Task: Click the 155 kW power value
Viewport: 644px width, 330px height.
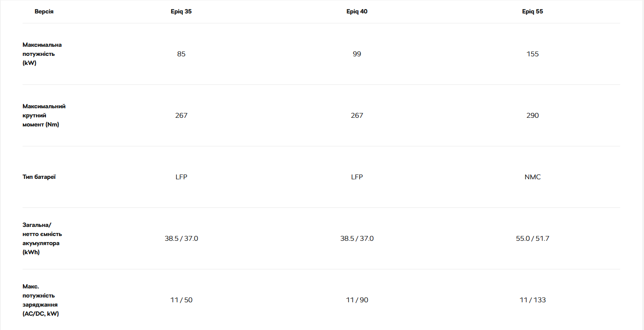Action: tap(532, 54)
